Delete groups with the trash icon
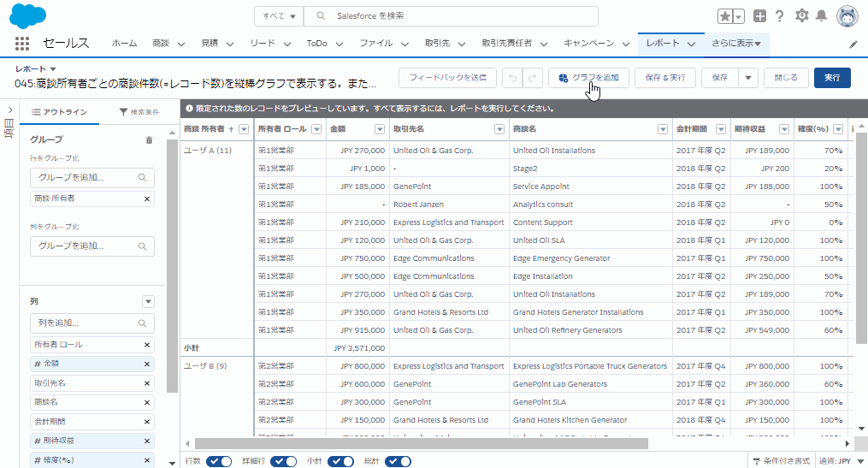 149,140
